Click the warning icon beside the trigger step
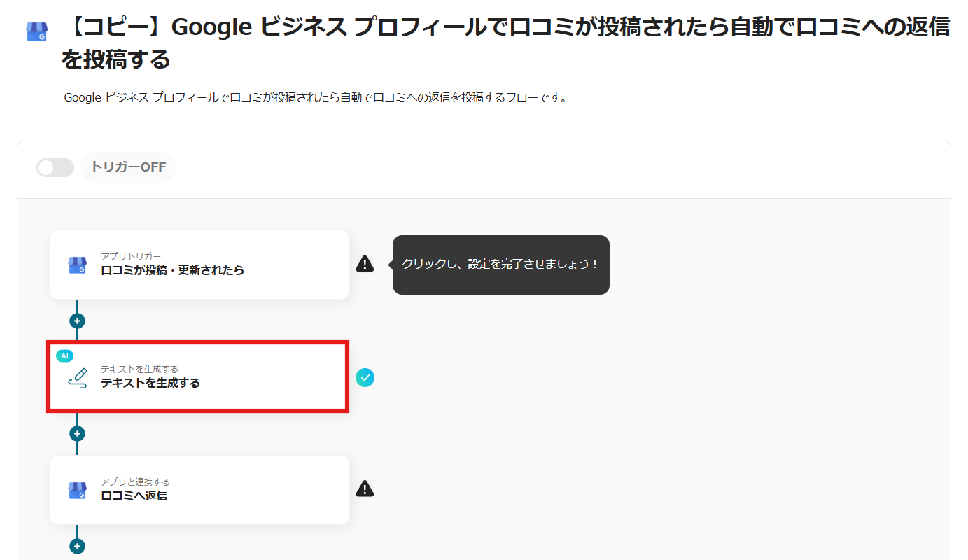This screenshot has height=560, width=968. (365, 264)
